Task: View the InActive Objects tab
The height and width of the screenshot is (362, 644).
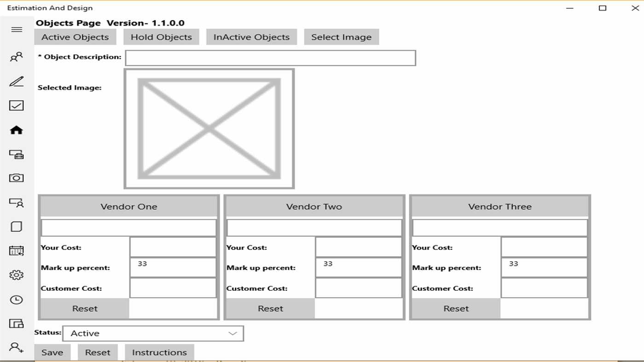Action: click(251, 36)
